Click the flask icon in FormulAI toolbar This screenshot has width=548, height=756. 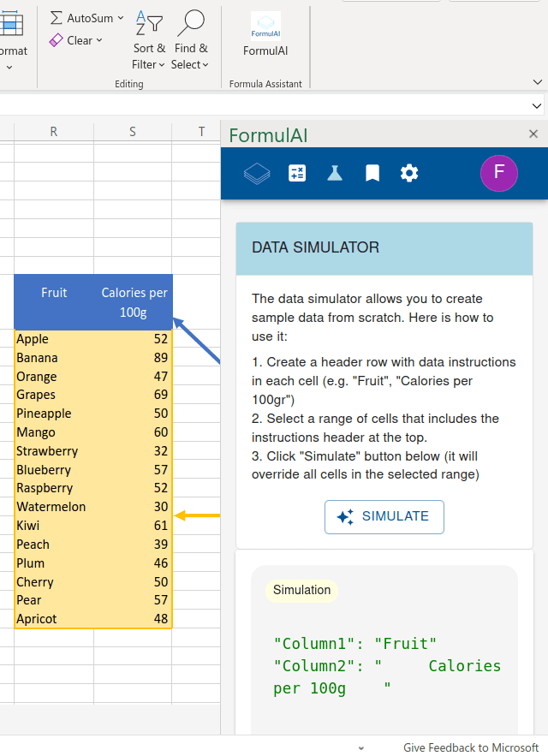334,173
